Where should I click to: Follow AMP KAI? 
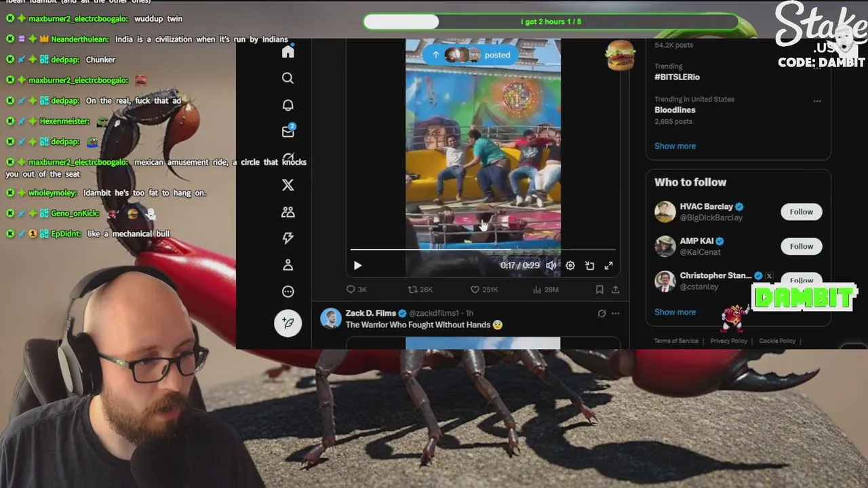tap(801, 246)
